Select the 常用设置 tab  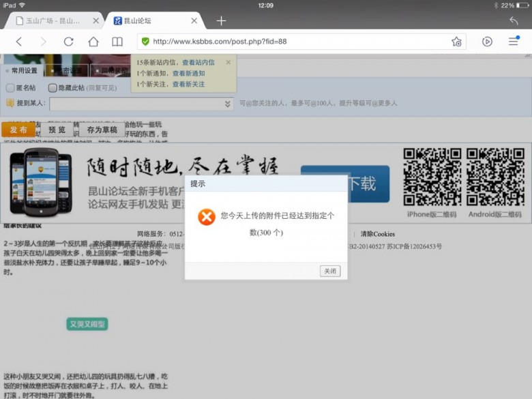coord(24,70)
